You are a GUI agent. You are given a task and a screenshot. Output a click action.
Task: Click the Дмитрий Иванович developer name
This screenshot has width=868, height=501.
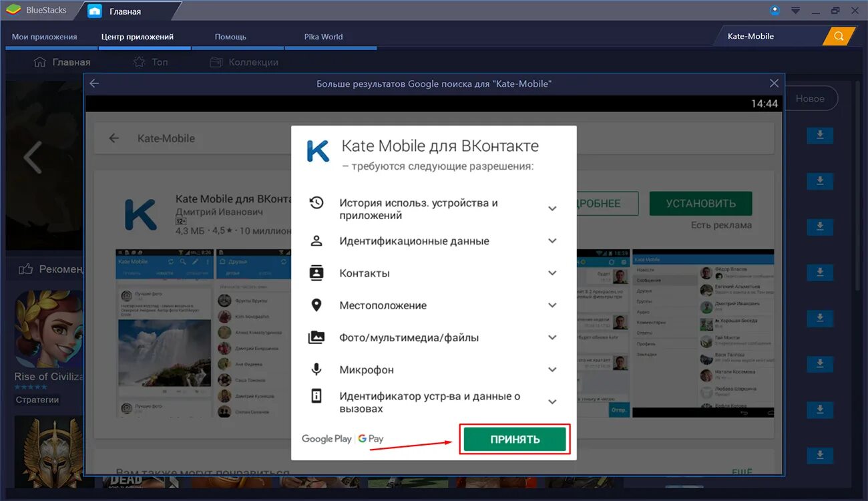(219, 212)
